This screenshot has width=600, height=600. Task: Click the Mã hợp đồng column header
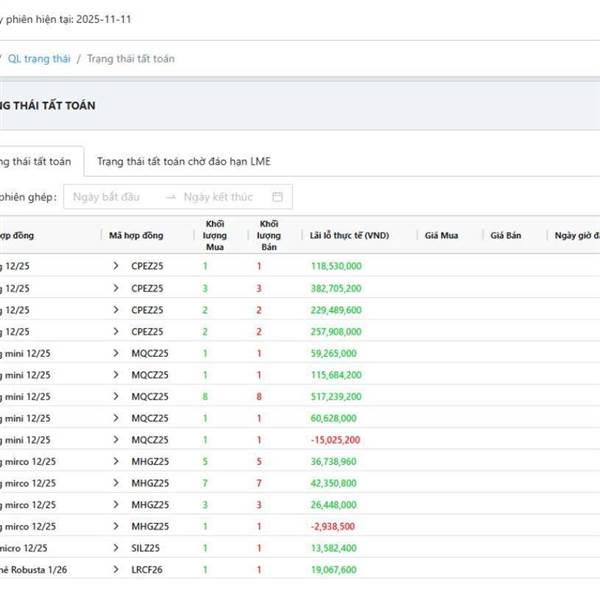[x=136, y=235]
